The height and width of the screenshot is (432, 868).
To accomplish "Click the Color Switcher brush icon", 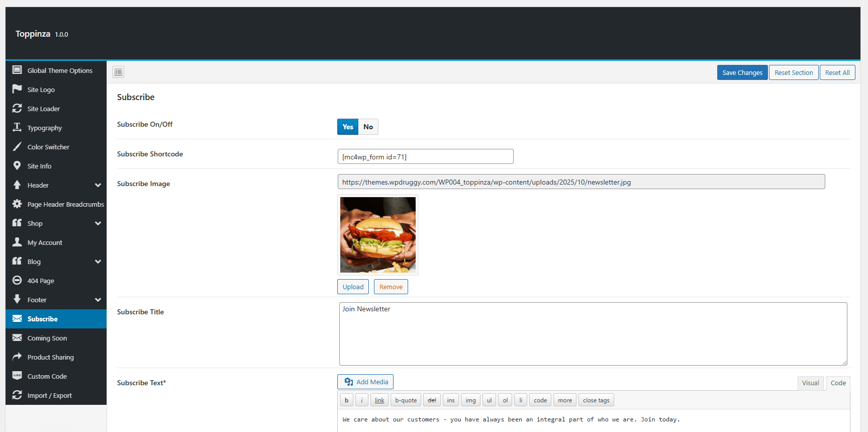I will pos(17,146).
